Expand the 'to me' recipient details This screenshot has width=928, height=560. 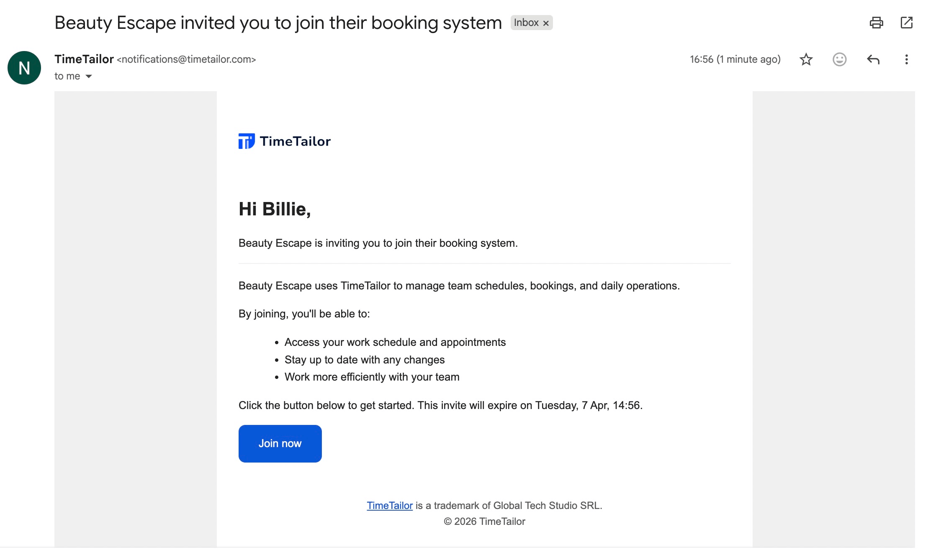[x=67, y=76]
